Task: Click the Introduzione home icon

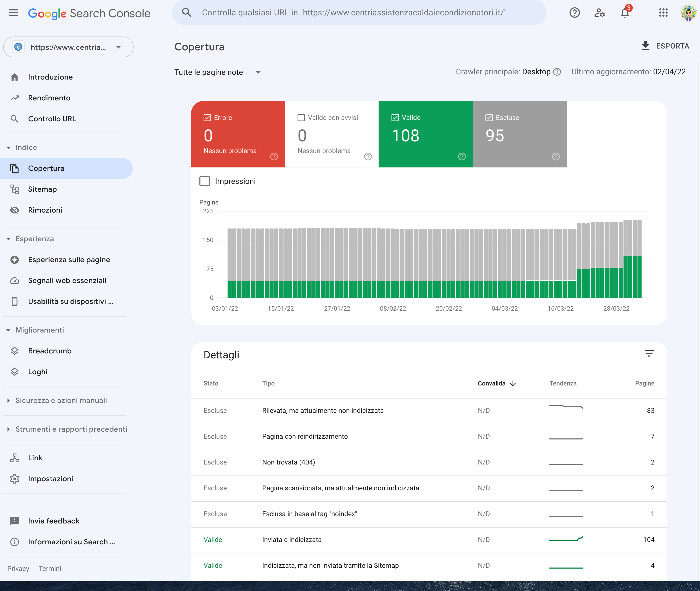Action: 14,77
